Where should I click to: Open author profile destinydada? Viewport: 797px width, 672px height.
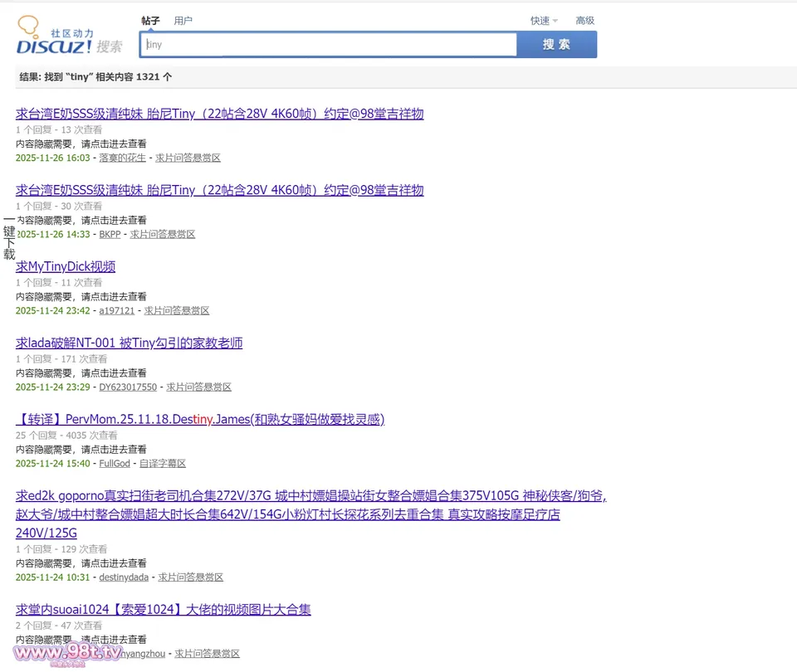tap(124, 577)
